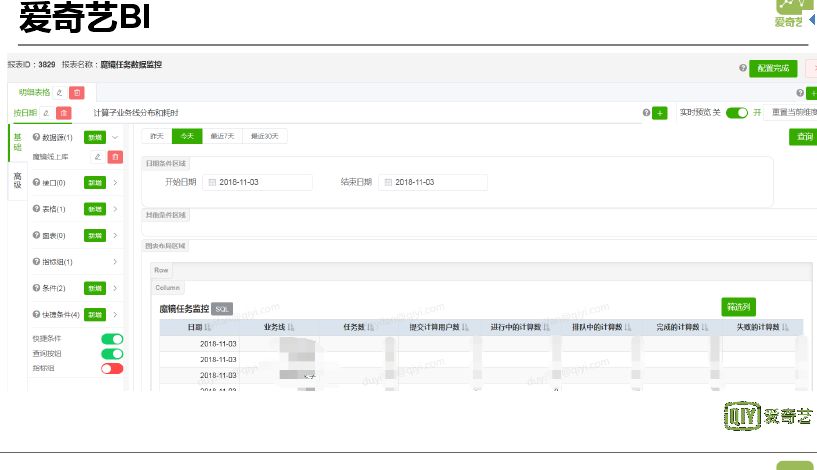This screenshot has height=470, width=817.
Task: Open calendar icon in 开始日期 field
Action: 212,182
